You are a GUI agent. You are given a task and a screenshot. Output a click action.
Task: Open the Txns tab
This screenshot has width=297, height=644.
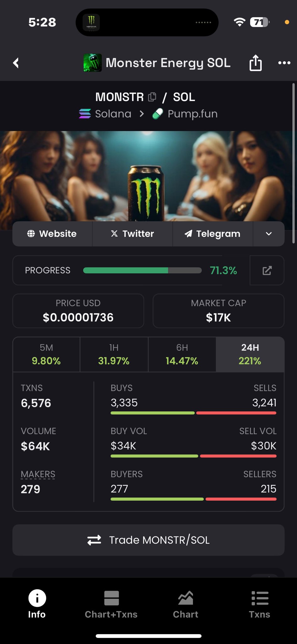[x=260, y=604]
